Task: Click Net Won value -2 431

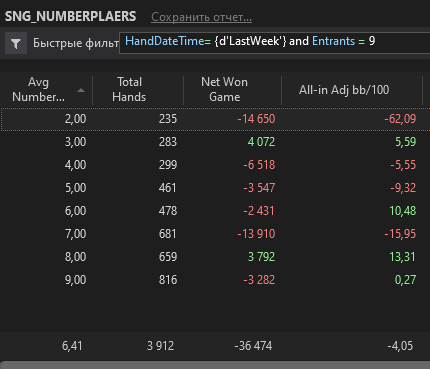Action: coord(259,211)
